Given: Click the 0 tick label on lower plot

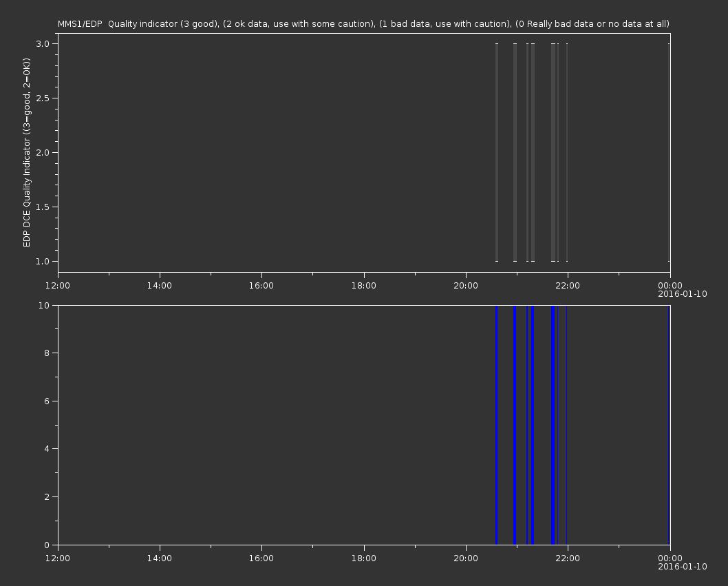Looking at the screenshot, I should click(47, 545).
